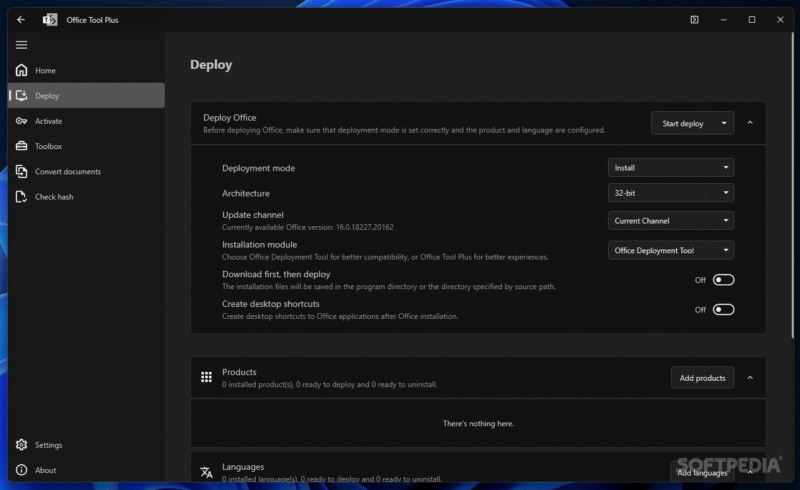Click the Activate key icon
Image resolution: width=800 pixels, height=490 pixels.
click(21, 121)
